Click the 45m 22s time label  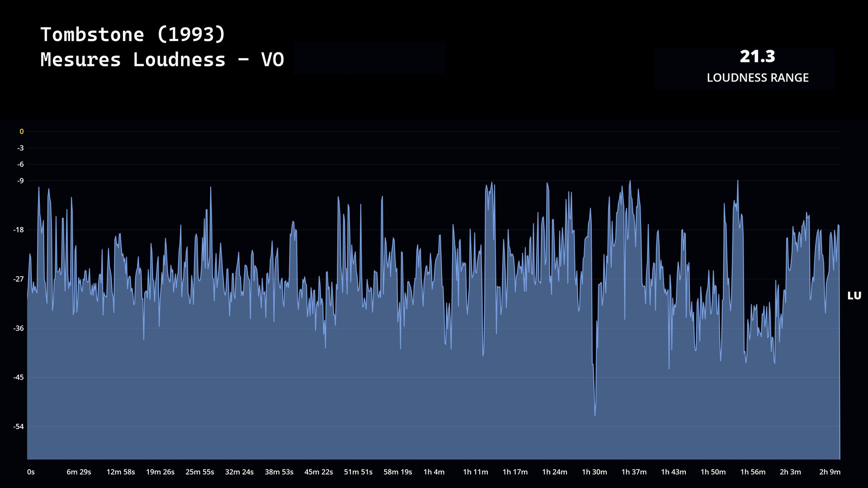pyautogui.click(x=319, y=472)
